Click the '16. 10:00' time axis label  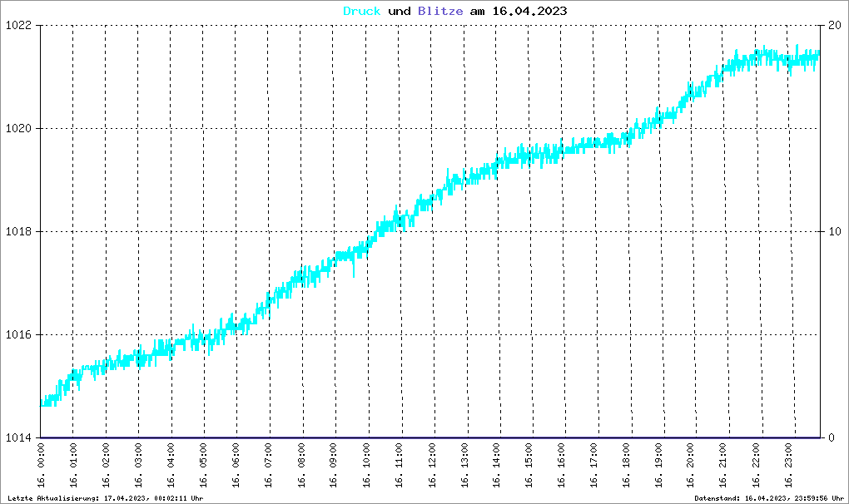point(366,465)
